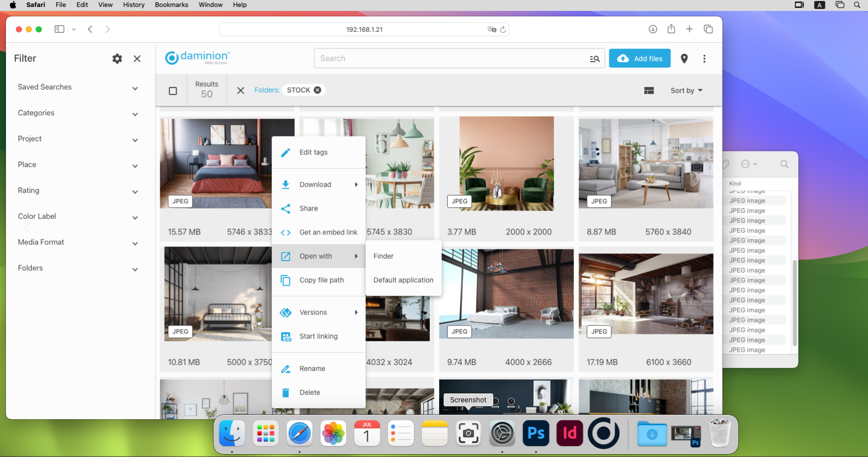Close the Filter panel

click(137, 59)
